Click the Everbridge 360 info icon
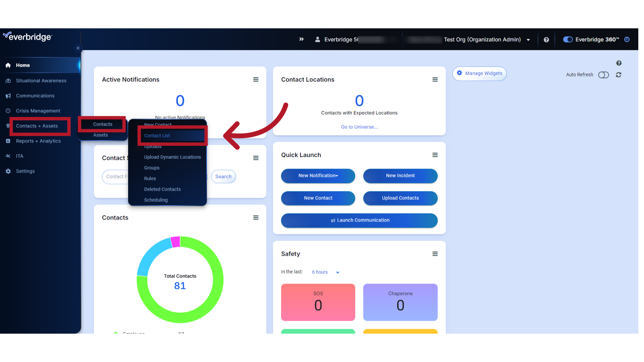This screenshot has height=362, width=644. click(627, 39)
